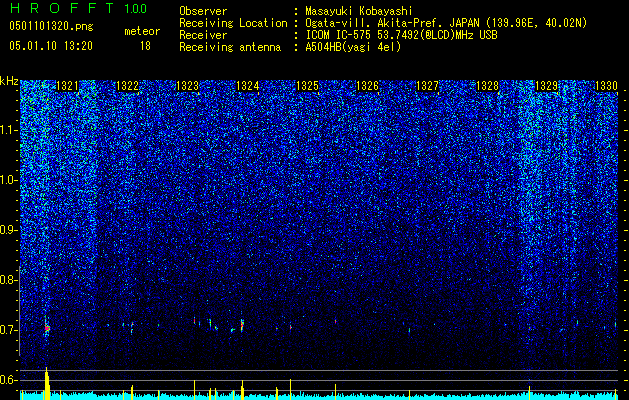Image resolution: width=629 pixels, height=400 pixels.
Task: Click the date stamp 05.01.10 13:20
Action: coord(51,46)
